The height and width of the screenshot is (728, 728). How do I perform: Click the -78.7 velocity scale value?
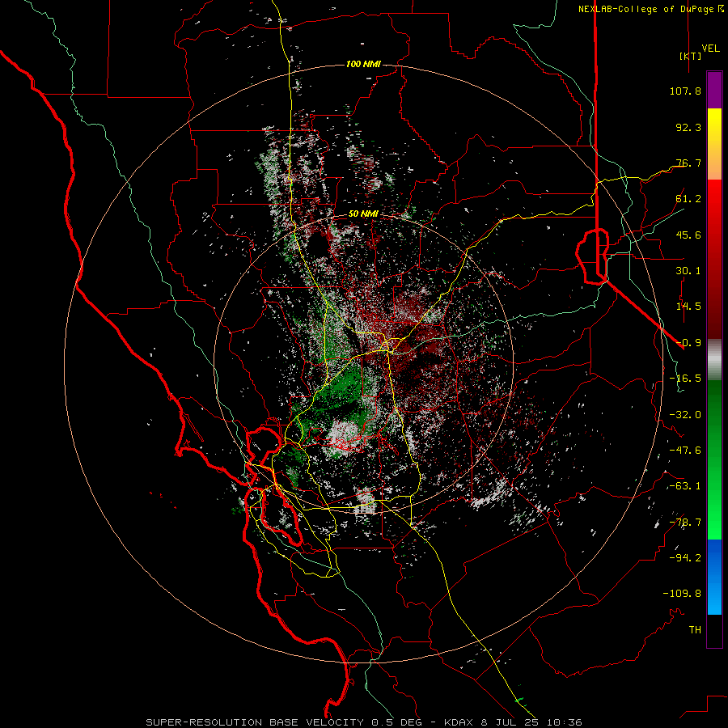click(685, 523)
